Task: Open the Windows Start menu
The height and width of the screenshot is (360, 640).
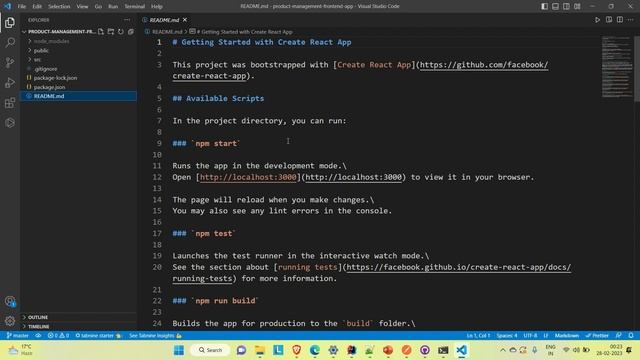Action: coord(179,350)
